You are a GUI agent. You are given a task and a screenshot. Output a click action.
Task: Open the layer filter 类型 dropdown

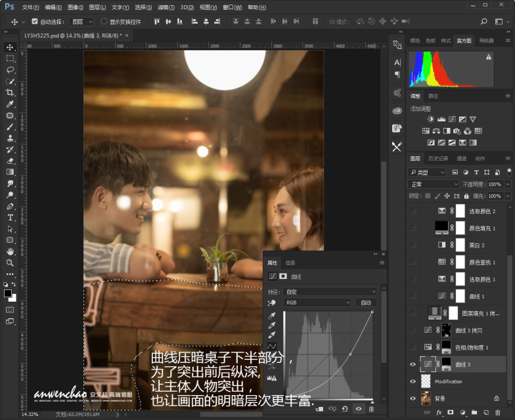(x=427, y=172)
